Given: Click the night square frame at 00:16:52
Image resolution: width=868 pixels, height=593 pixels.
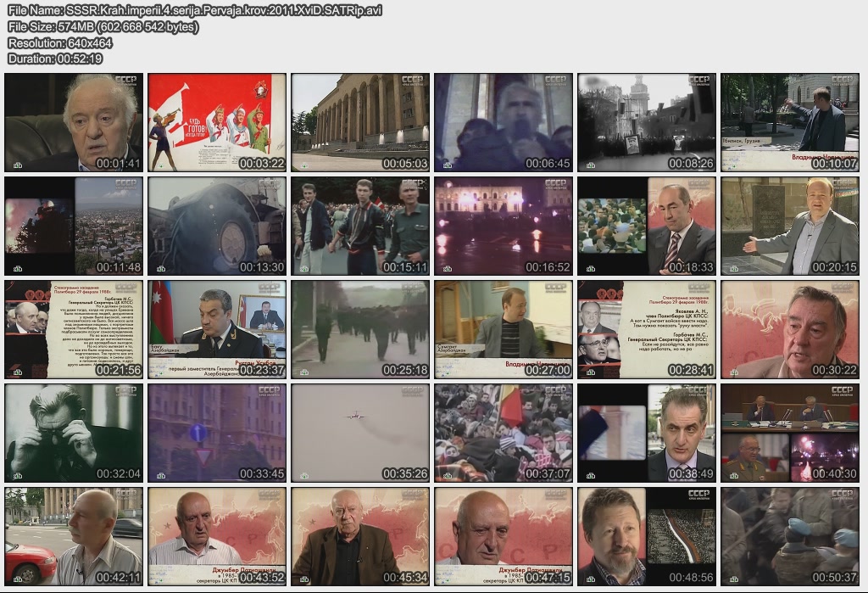Looking at the screenshot, I should [504, 226].
